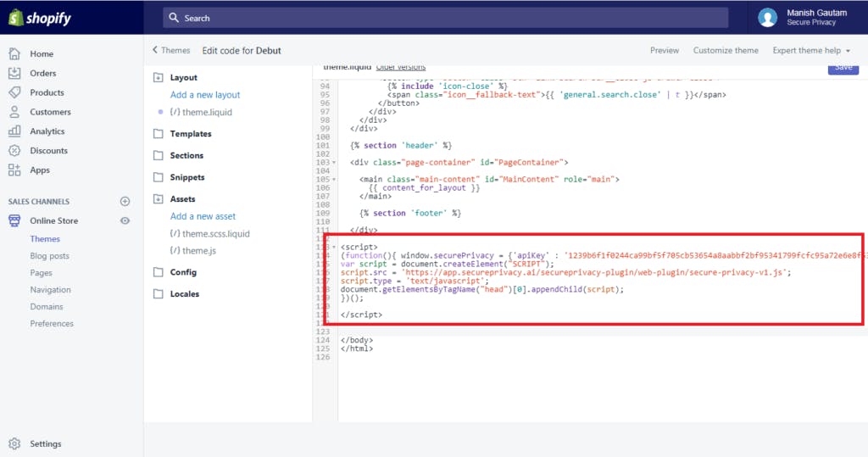Click the SALES CHANNELS heading

(39, 202)
